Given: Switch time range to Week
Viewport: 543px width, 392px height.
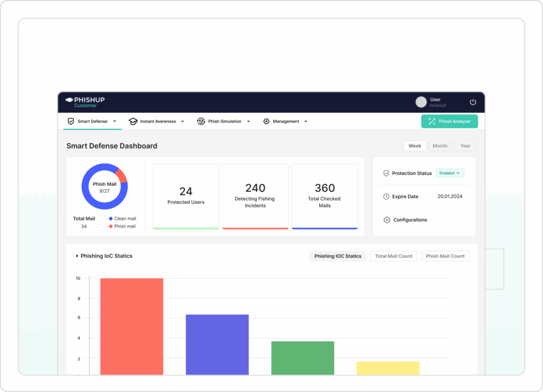Looking at the screenshot, I should 415,146.
